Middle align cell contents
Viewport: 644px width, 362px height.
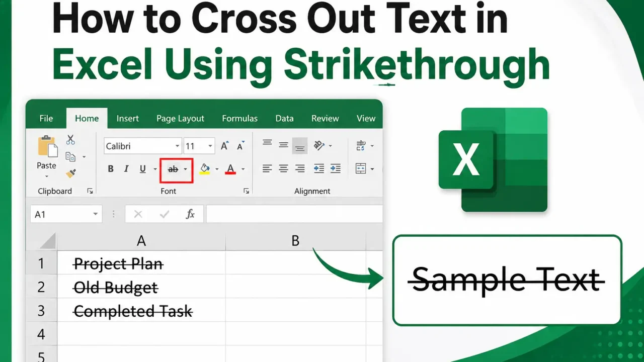pos(284,145)
